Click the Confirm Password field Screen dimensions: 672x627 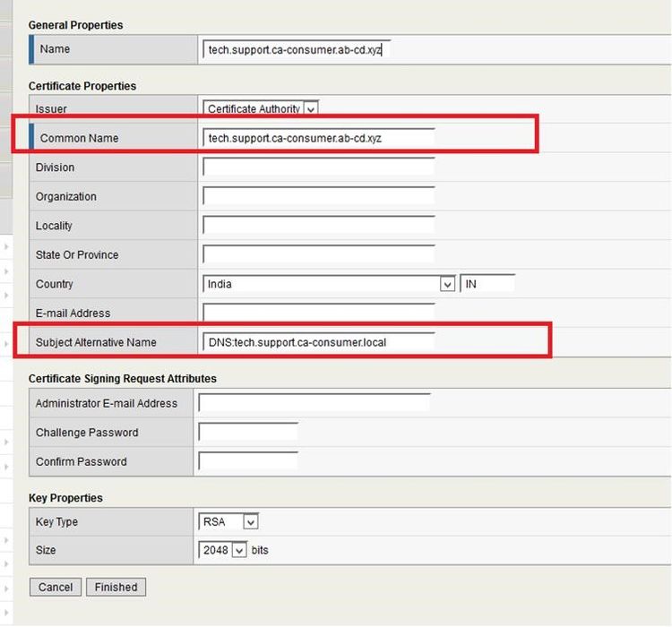tap(248, 461)
